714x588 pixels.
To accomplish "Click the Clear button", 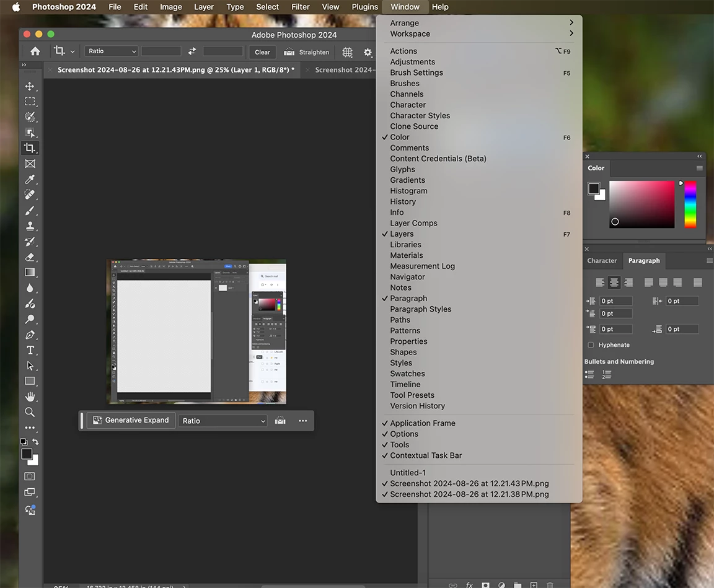I will 262,52.
